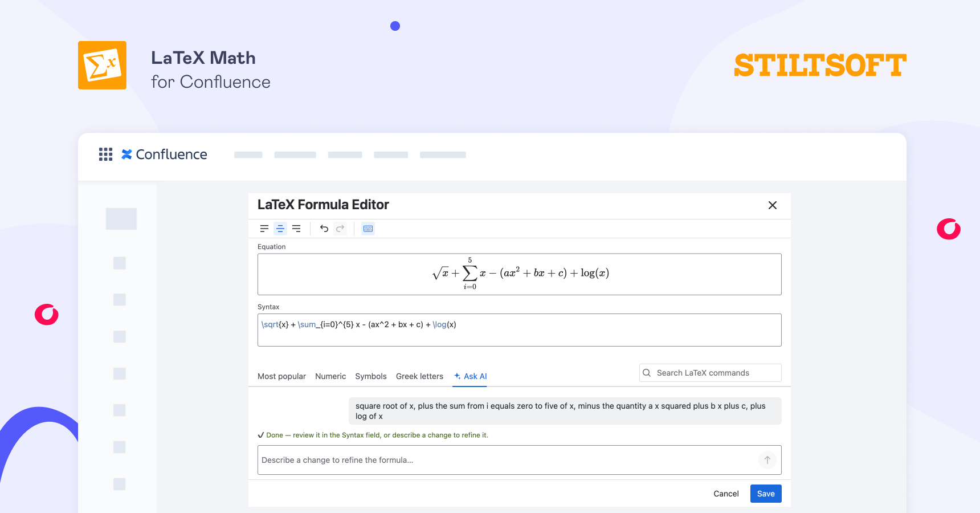This screenshot has height=513, width=980.
Task: Open the Most popular tab
Action: coord(281,376)
